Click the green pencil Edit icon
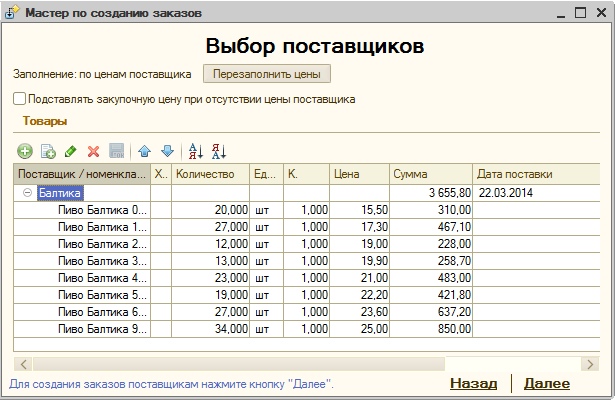This screenshot has width=615, height=400. 71,151
